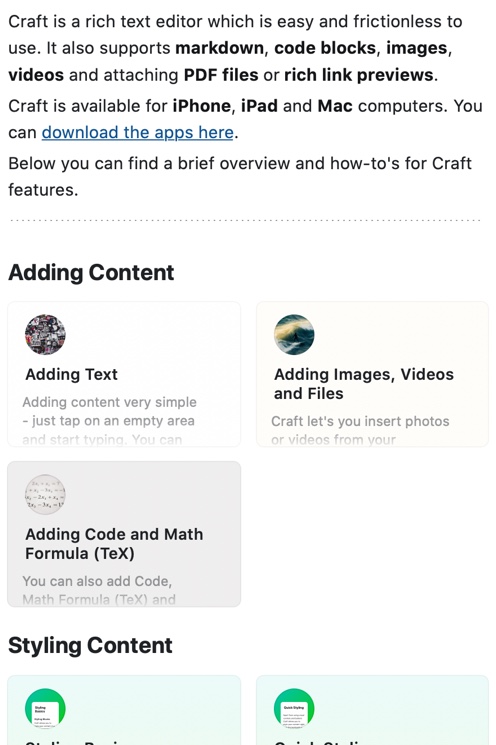Click the bold 'rich link previews' text
The width and height of the screenshot is (496, 745).
coord(359,75)
